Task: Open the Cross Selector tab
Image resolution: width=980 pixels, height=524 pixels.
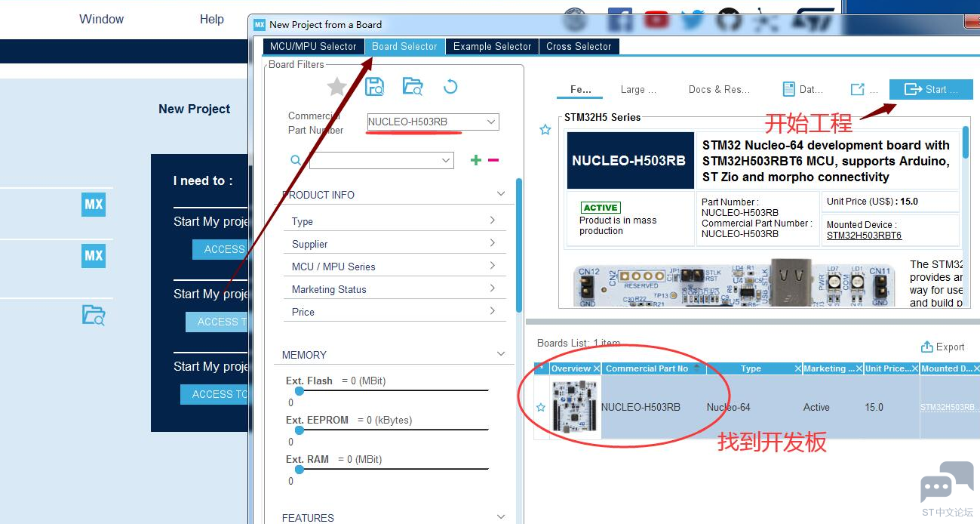Action: (x=579, y=46)
